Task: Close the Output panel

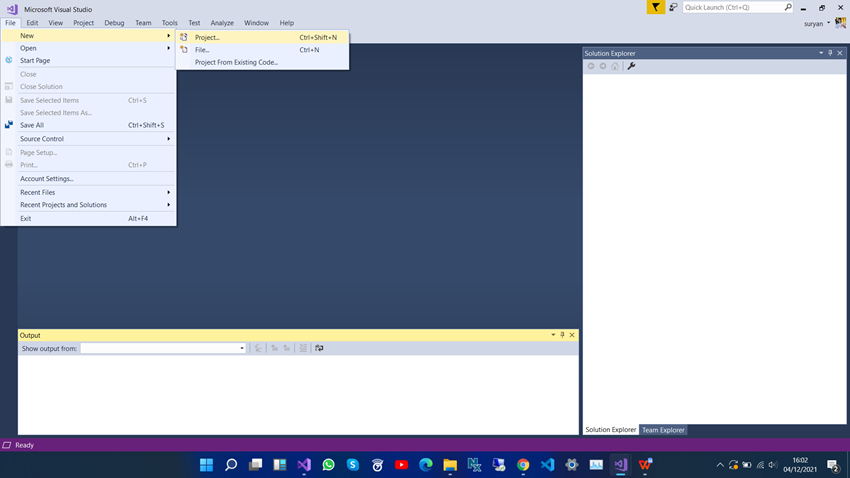Action: tap(572, 335)
